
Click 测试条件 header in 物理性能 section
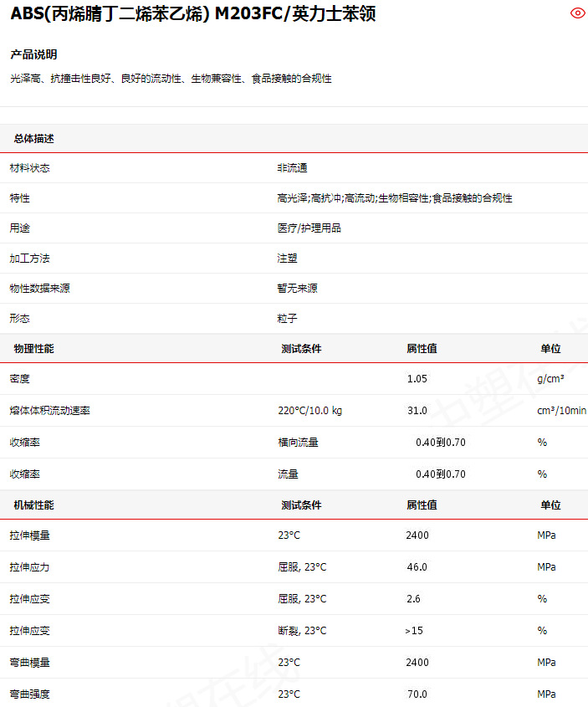point(301,349)
